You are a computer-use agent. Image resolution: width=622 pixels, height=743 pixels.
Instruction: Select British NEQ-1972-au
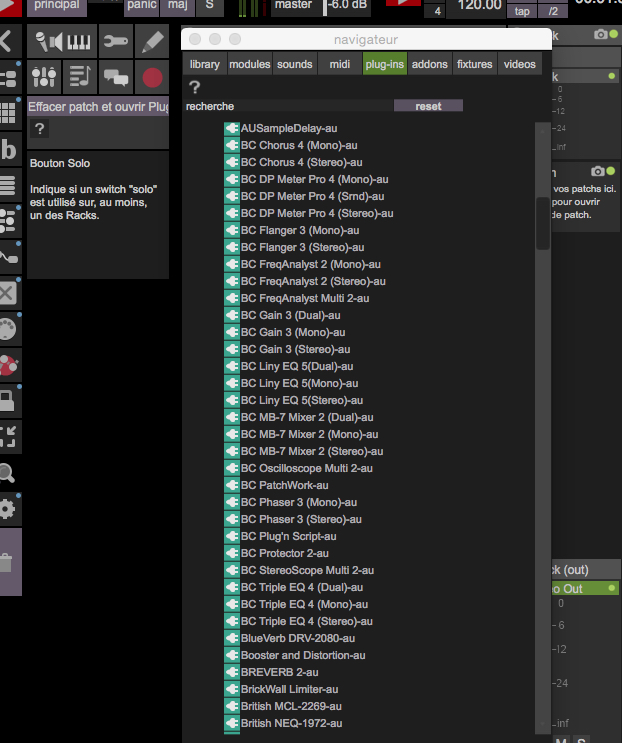coord(291,723)
